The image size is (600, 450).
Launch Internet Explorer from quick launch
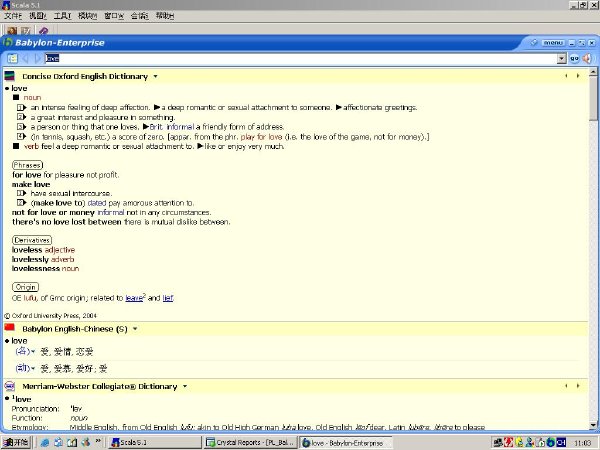coord(45,442)
